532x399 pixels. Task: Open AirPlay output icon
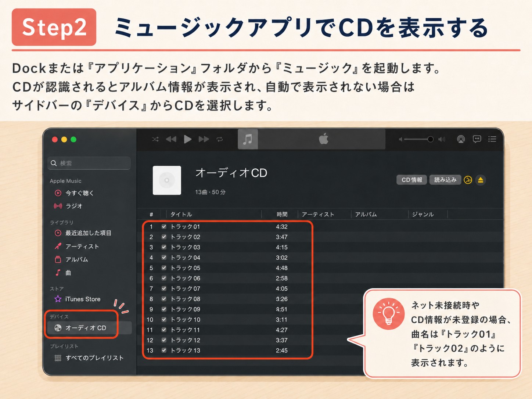(x=461, y=139)
